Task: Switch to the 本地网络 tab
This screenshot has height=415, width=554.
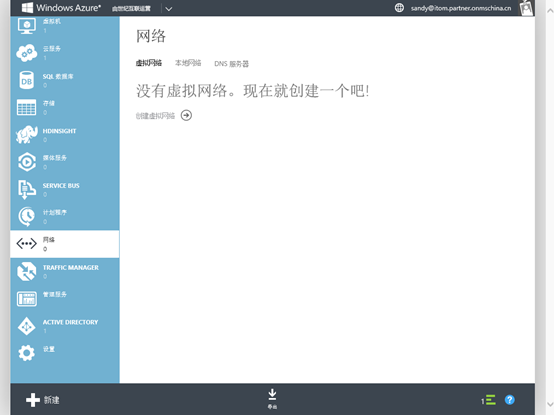Action: [188, 63]
